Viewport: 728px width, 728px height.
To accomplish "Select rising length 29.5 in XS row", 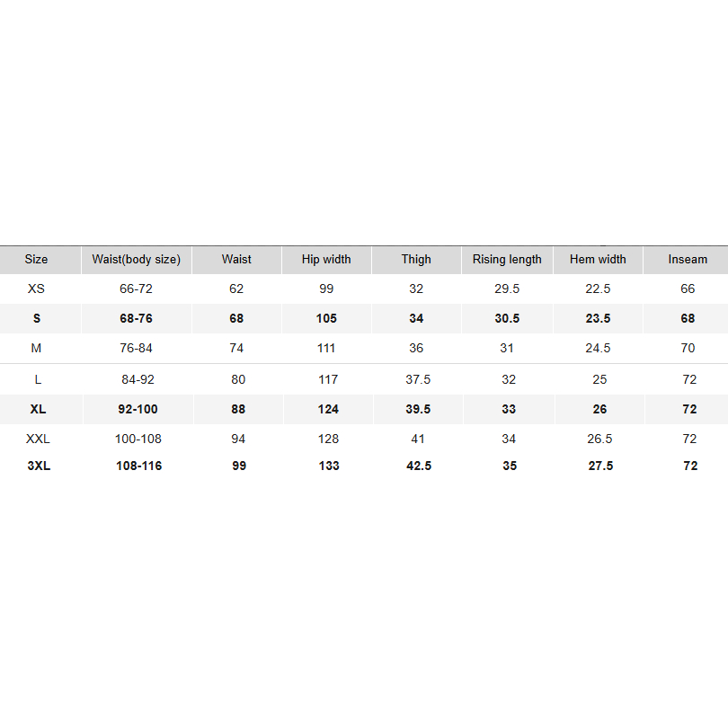I will point(507,289).
